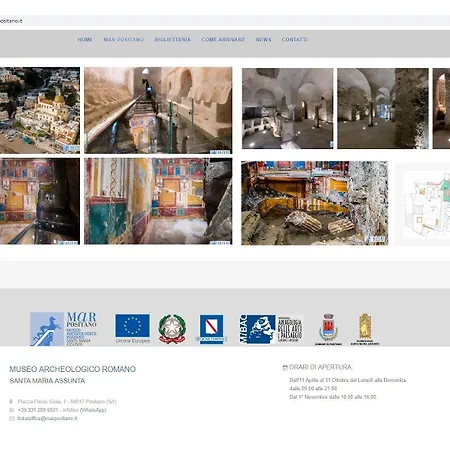This screenshot has height=450, width=450.
Task: Click the Comune di Positano crest
Action: coord(328,329)
